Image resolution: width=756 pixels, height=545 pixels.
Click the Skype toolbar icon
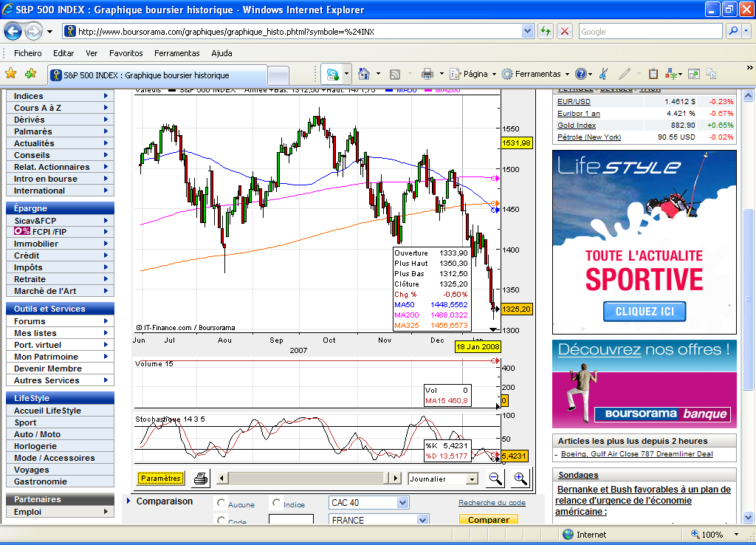[x=332, y=74]
